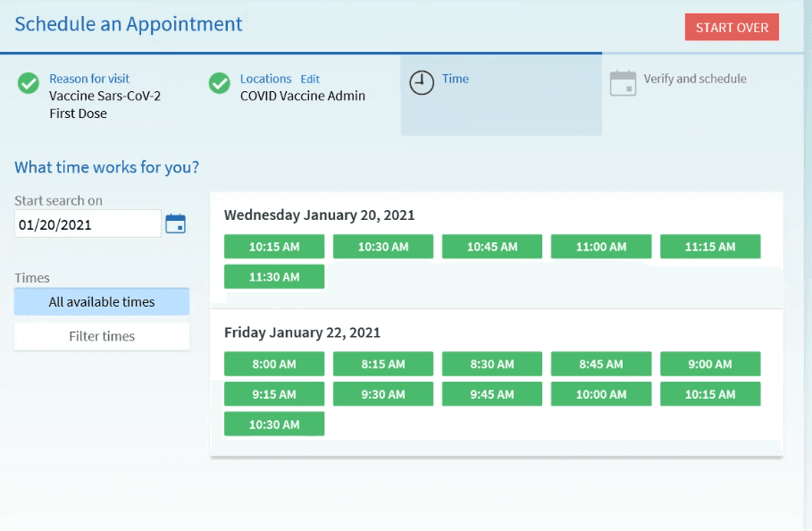Book the 11:30 AM Wednesday slot
812x531 pixels.
point(274,276)
